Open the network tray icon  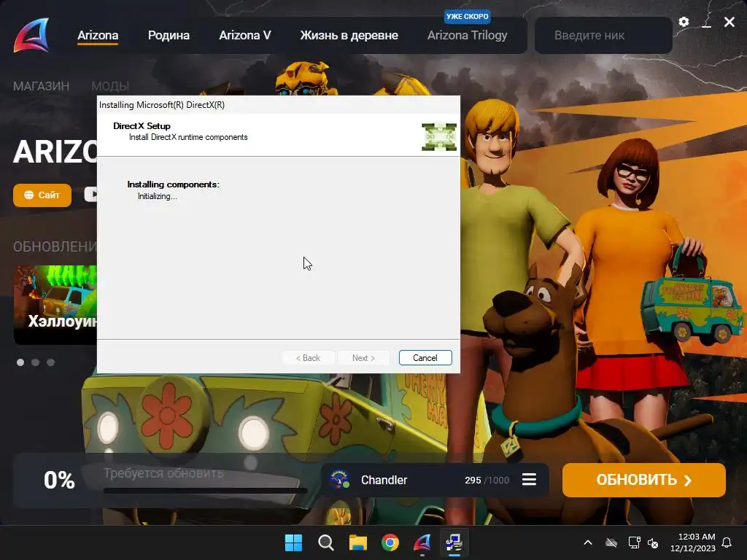point(634,542)
